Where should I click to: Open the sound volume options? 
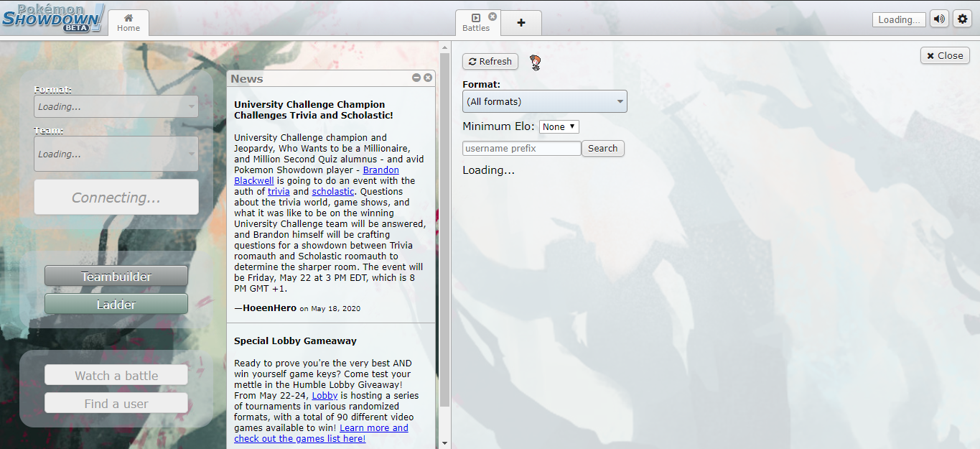[939, 19]
